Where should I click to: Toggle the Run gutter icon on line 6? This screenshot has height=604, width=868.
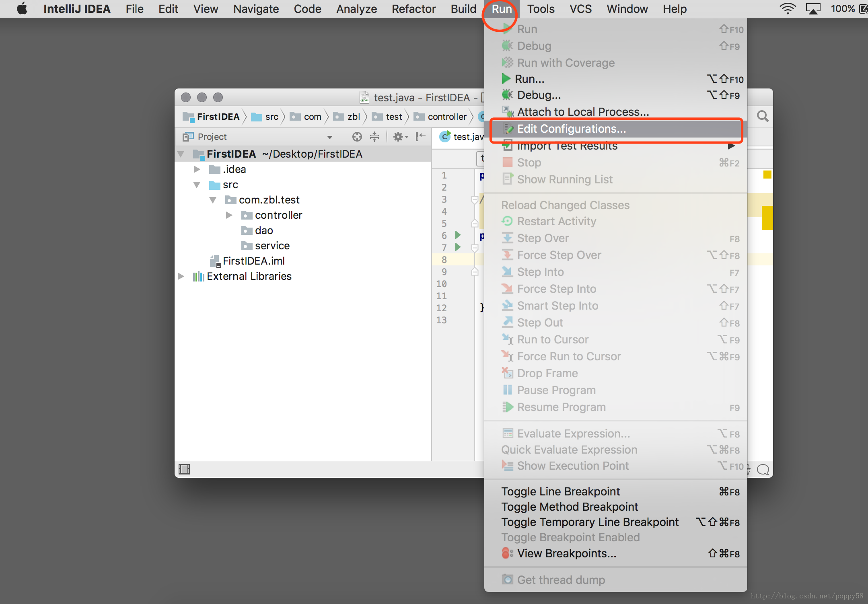(x=458, y=235)
